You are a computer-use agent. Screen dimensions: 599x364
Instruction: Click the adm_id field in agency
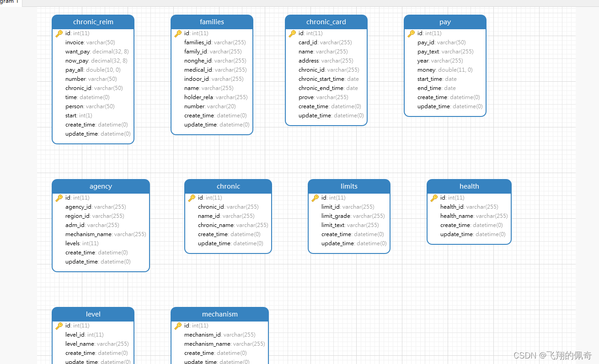[92, 225]
